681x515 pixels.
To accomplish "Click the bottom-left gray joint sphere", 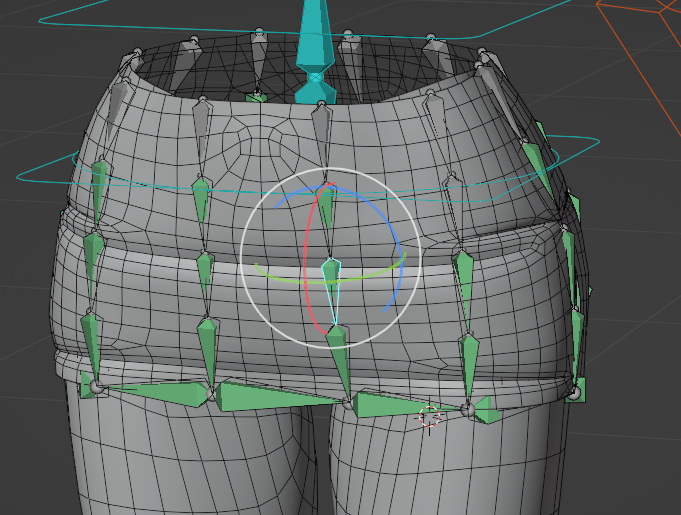I will tap(96, 385).
